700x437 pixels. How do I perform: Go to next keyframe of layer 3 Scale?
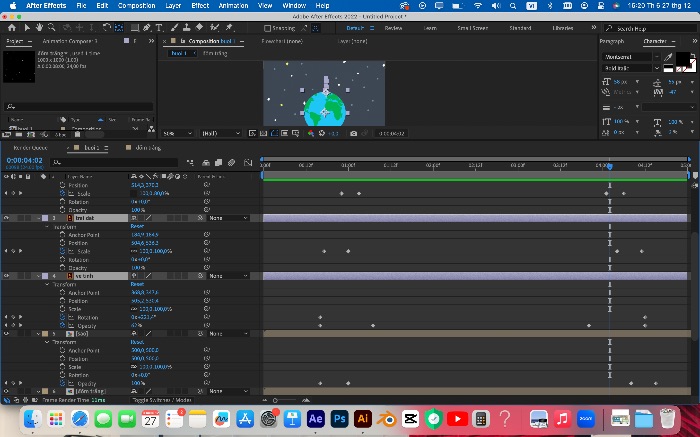[21, 251]
